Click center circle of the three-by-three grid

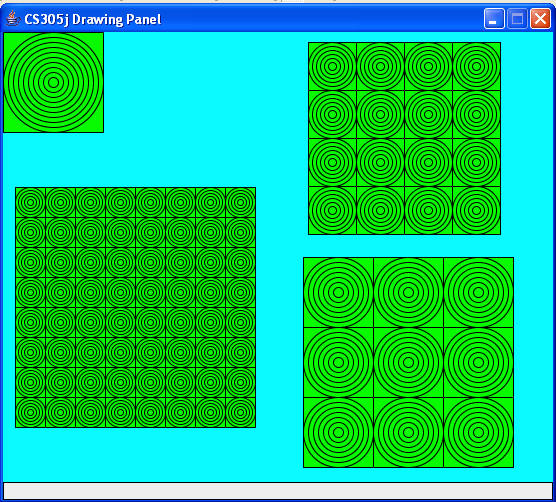coord(408,362)
